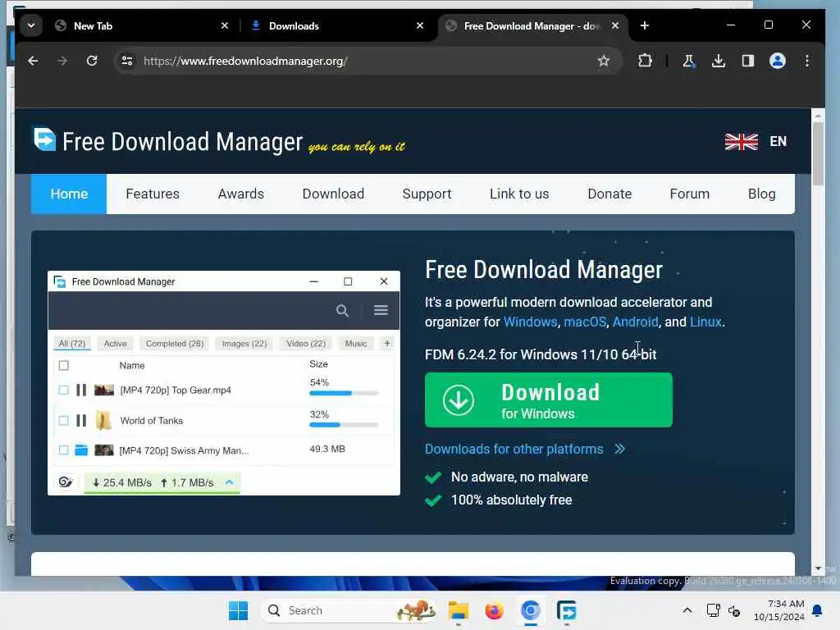Show hidden system tray icons

(x=687, y=610)
